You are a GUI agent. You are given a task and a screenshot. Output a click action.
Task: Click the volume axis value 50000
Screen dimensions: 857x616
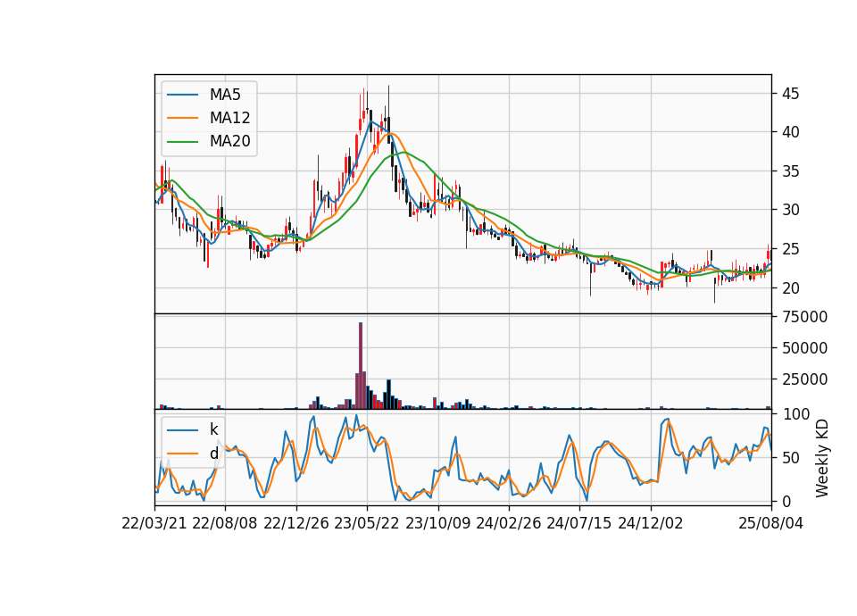click(804, 348)
